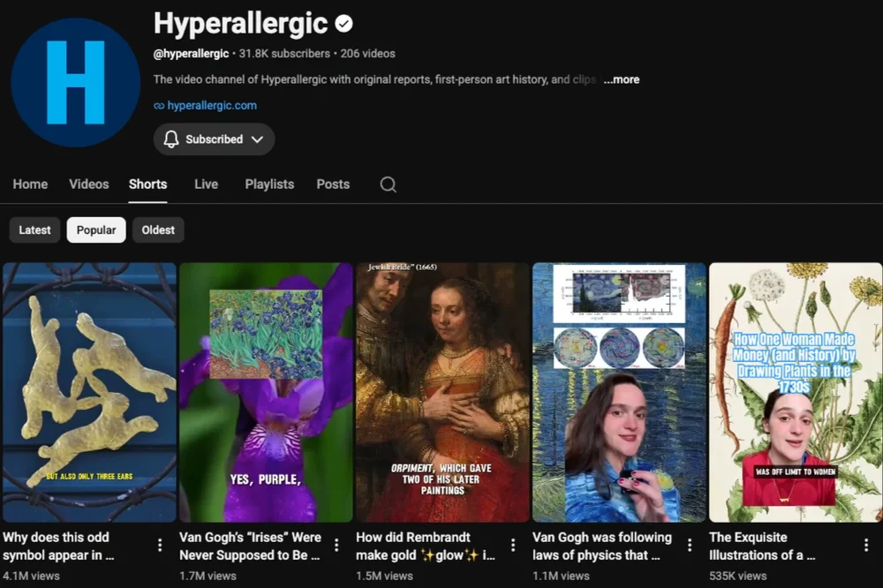Open the Posts tab
Screen dimensions: 883x588
coord(333,185)
